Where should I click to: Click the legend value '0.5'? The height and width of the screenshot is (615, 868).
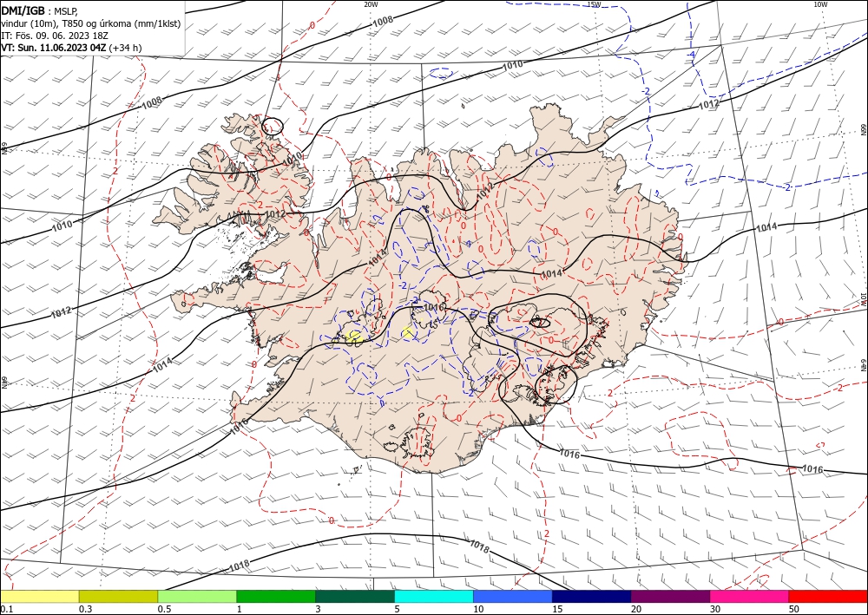164,609
